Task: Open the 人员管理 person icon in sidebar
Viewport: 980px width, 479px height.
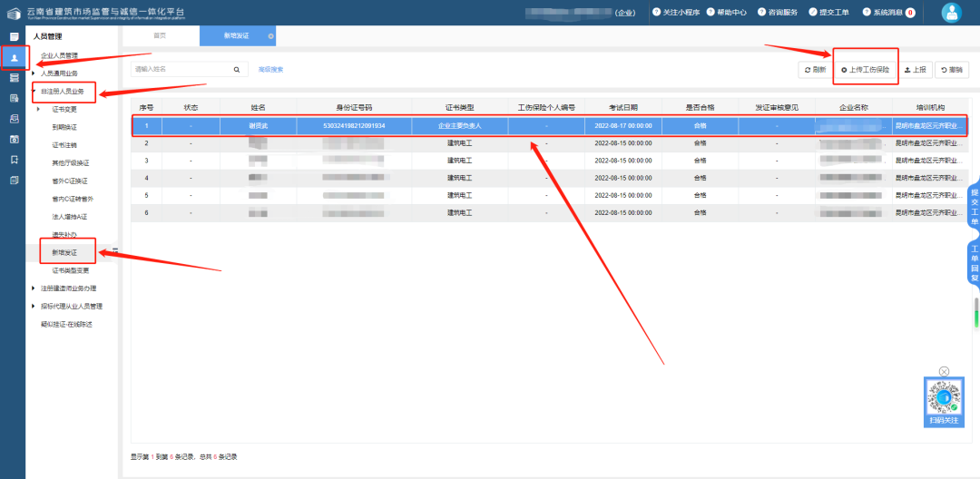Action: click(14, 57)
